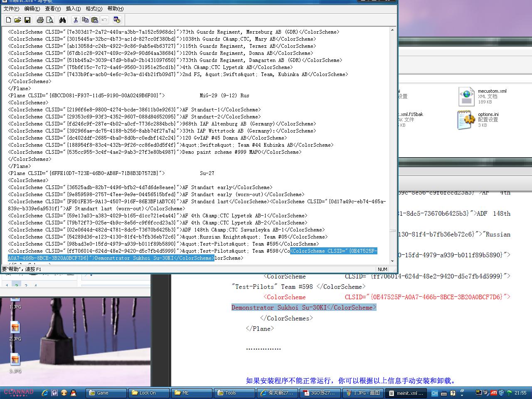This screenshot has width=532, height=399.
Task: Click the Undo toolbar icon
Action: (104, 20)
